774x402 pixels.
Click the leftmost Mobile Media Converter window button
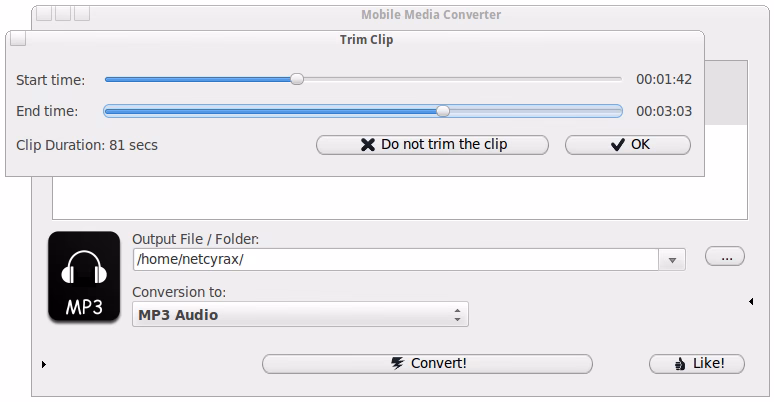[x=42, y=14]
